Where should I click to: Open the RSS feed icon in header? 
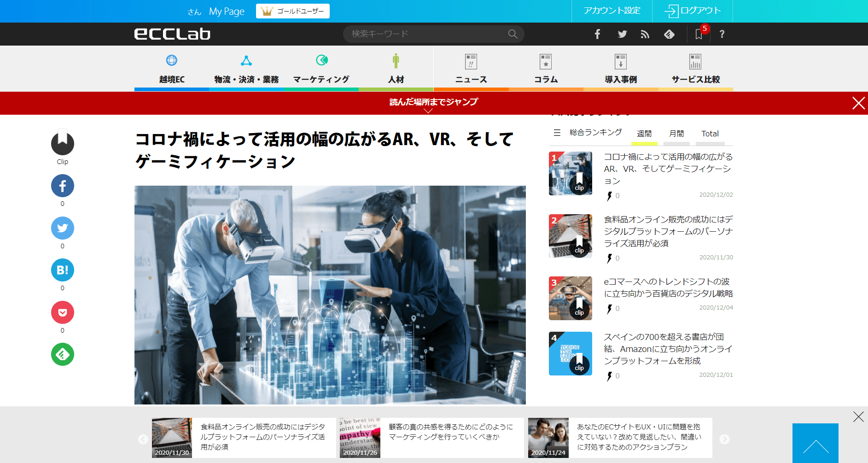[x=645, y=34]
